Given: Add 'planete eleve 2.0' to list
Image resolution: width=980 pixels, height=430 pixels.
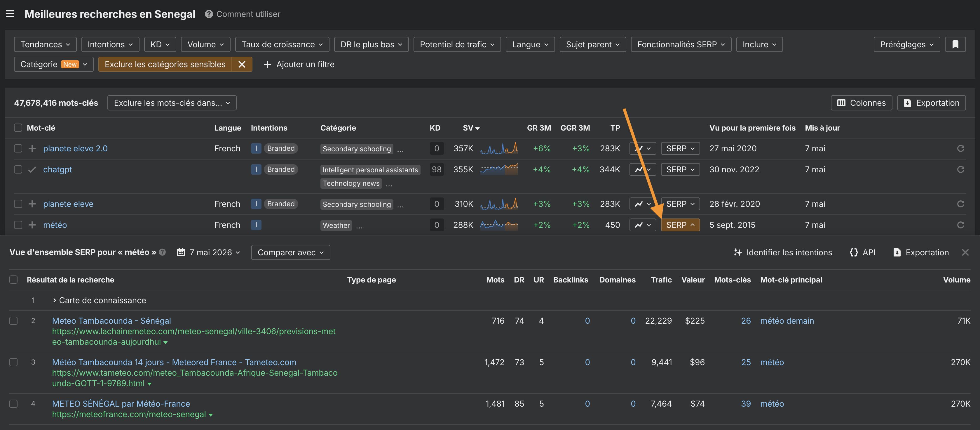Looking at the screenshot, I should pyautogui.click(x=32, y=148).
